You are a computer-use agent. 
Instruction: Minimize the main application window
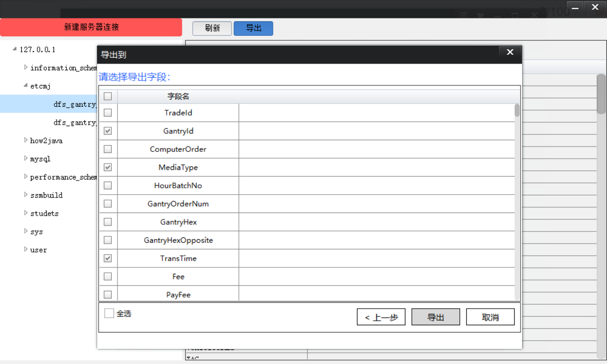point(575,7)
